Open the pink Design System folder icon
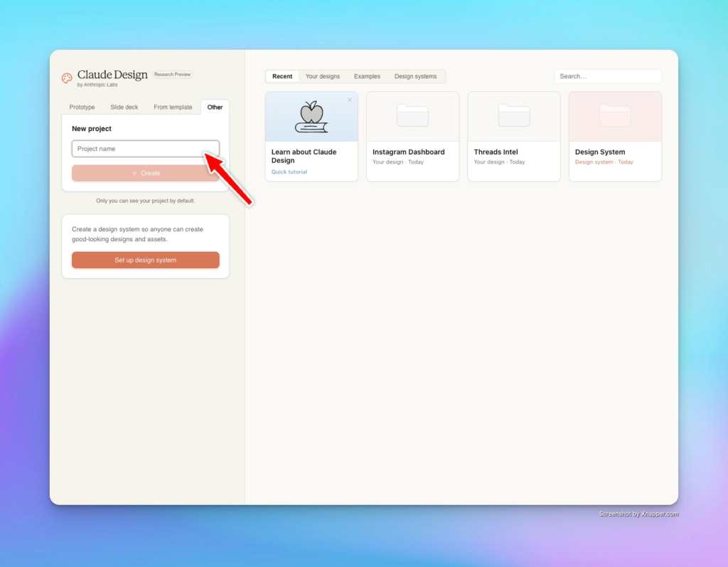728x567 pixels. [x=615, y=116]
